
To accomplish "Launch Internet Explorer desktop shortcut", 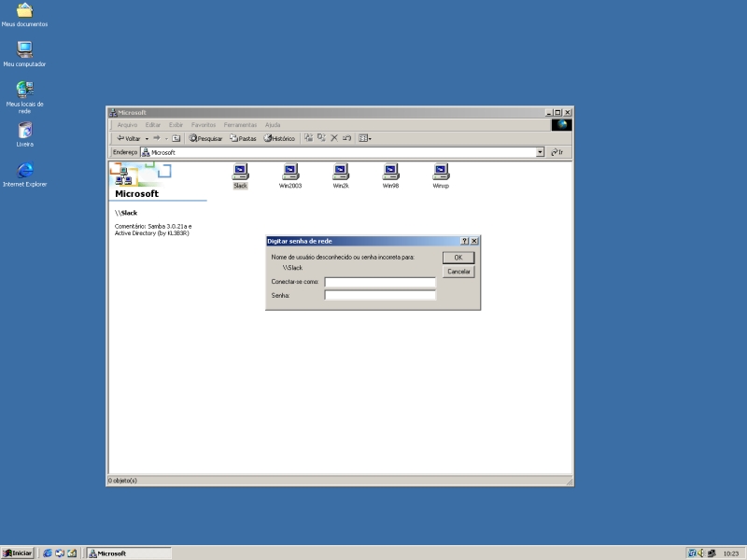I will pos(24,170).
